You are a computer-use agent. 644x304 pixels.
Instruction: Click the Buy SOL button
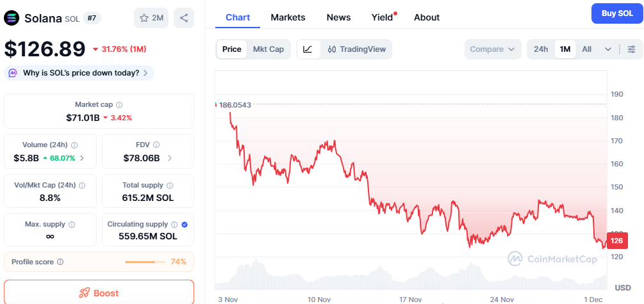[x=617, y=13]
